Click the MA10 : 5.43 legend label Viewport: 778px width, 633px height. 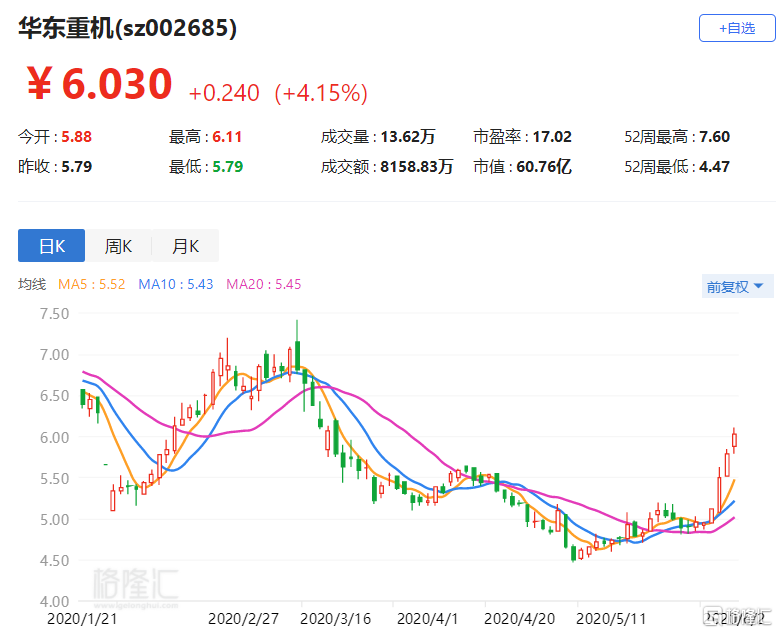coord(176,284)
